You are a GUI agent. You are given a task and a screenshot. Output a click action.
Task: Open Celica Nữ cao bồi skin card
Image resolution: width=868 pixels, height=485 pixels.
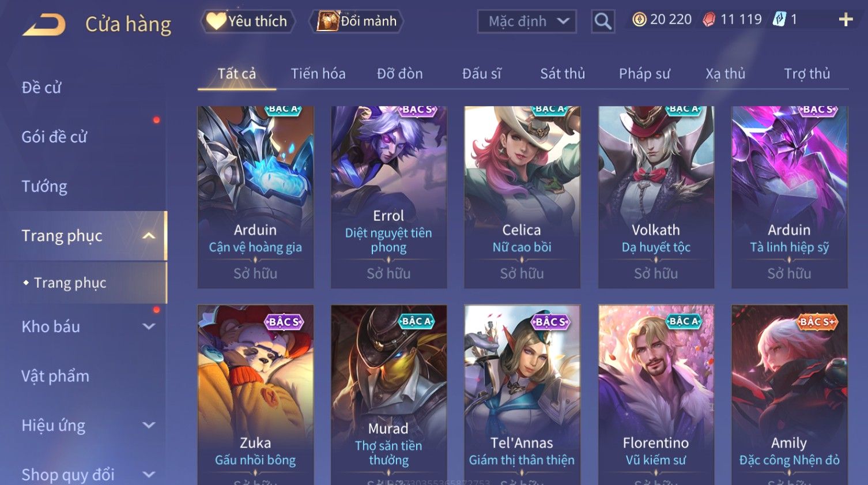tap(522, 197)
